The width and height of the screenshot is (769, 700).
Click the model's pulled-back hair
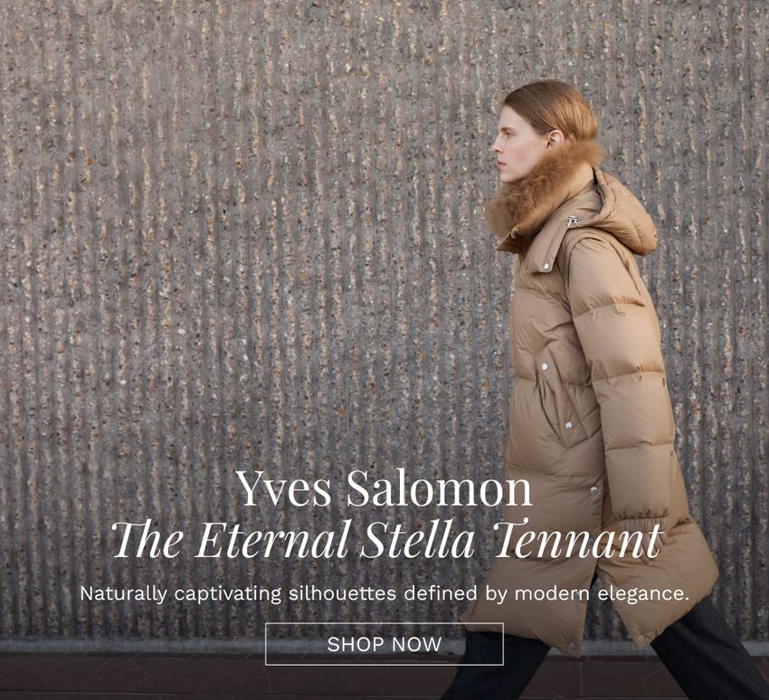[556, 108]
